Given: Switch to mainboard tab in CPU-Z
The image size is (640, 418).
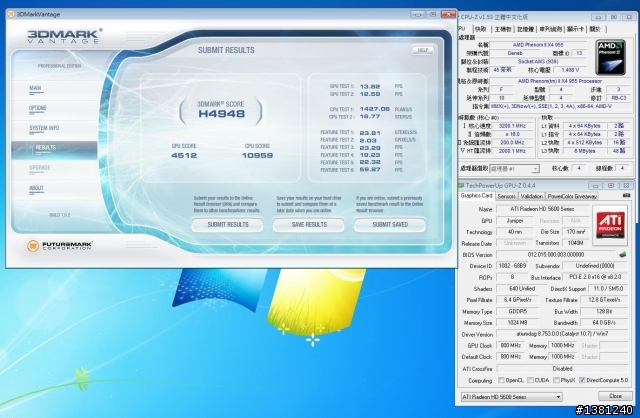Looking at the screenshot, I should pyautogui.click(x=502, y=29).
